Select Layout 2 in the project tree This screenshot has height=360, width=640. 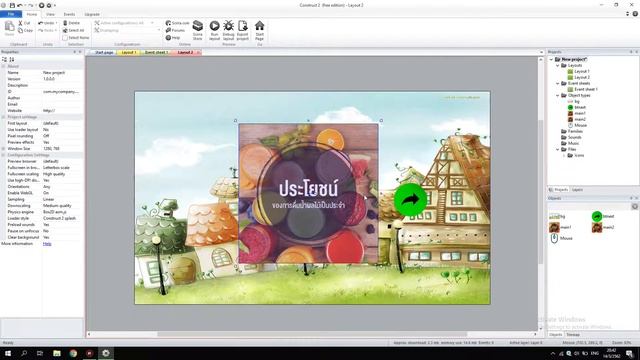click(x=579, y=77)
